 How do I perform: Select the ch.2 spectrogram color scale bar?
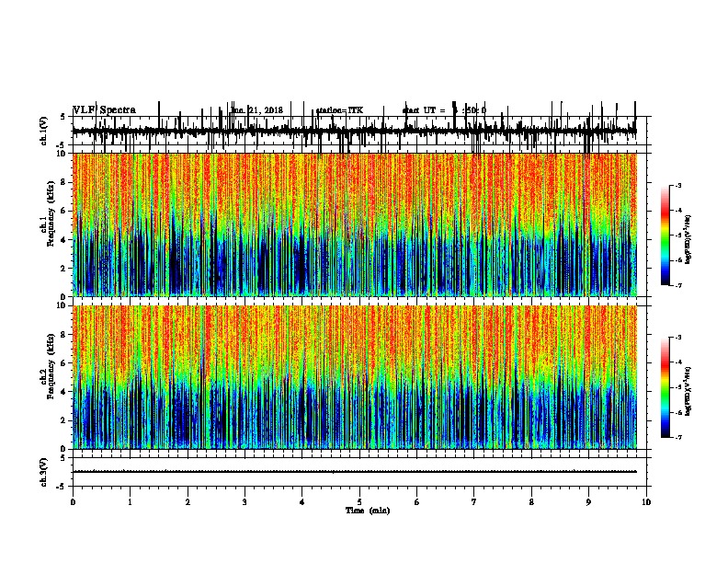[x=665, y=387]
